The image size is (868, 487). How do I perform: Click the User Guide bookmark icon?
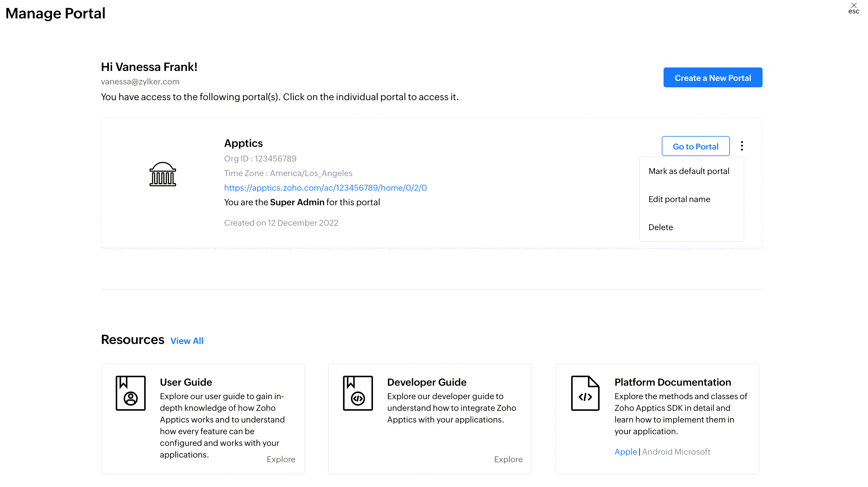[x=130, y=393]
